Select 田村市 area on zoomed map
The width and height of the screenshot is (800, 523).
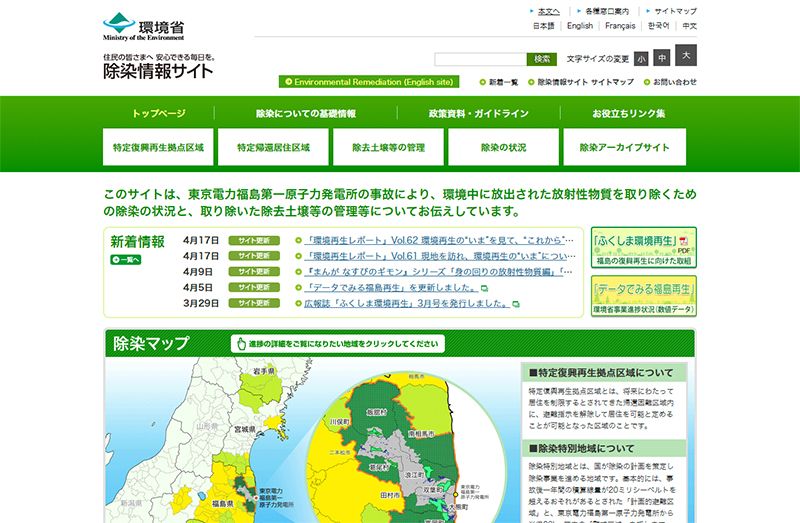(390, 495)
